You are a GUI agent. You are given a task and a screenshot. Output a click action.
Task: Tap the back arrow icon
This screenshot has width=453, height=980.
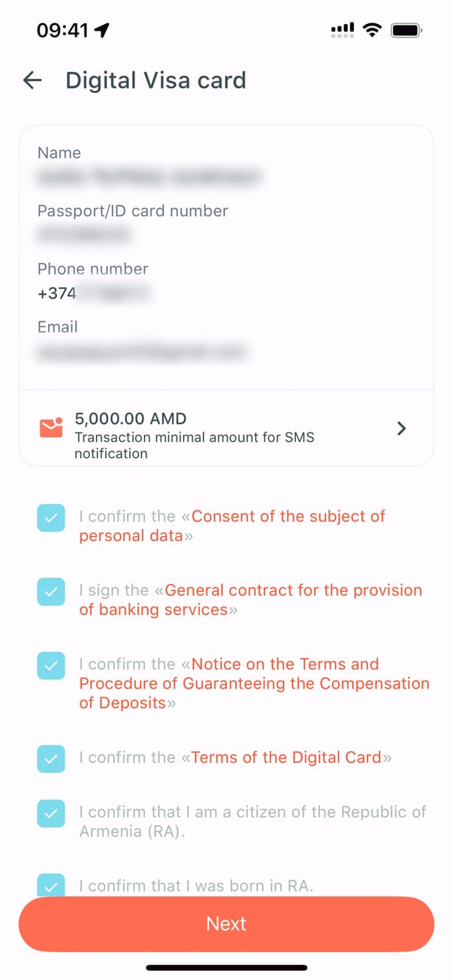coord(32,80)
